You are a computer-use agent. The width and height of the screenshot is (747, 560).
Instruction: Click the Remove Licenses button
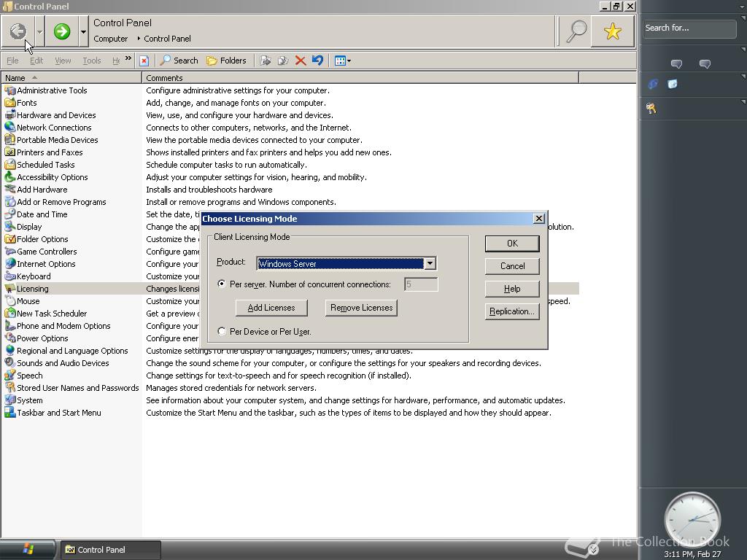(x=361, y=308)
